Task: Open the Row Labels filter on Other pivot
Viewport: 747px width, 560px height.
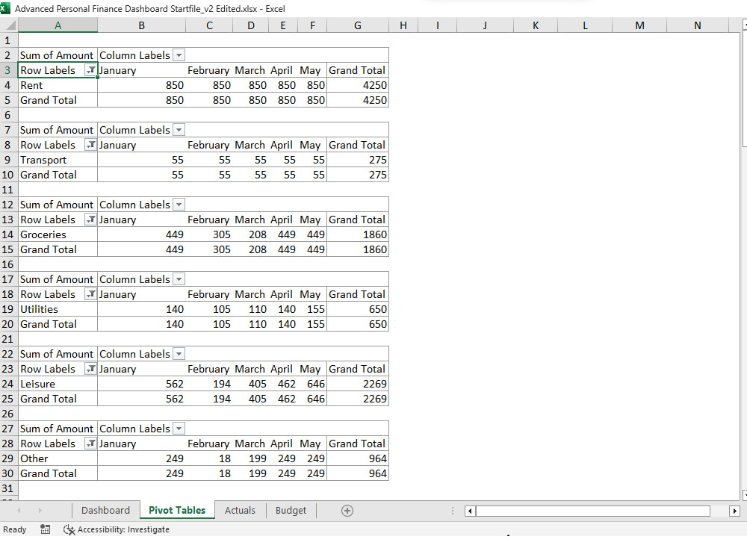Action: (90, 443)
